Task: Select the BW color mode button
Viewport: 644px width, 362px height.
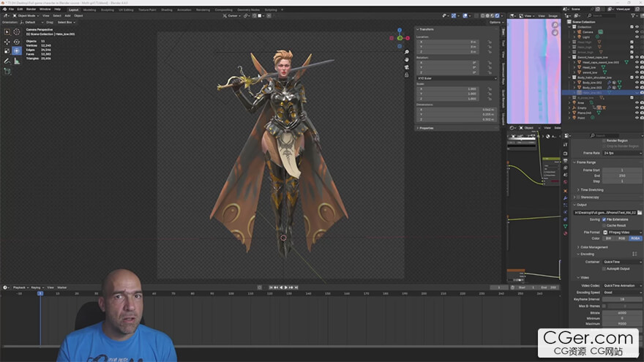Action: click(609, 238)
